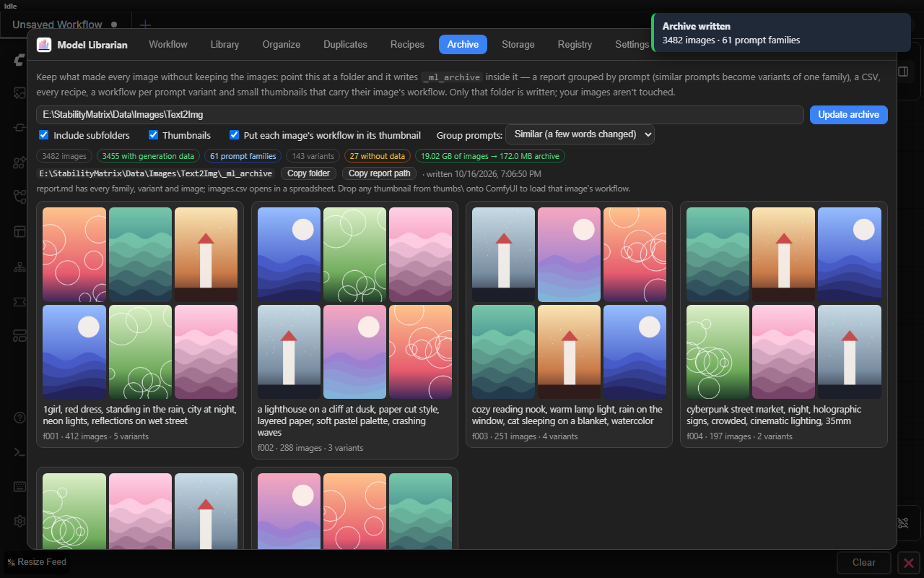Image resolution: width=924 pixels, height=578 pixels.
Task: Click the Clear button in the feed bar
Action: point(864,562)
